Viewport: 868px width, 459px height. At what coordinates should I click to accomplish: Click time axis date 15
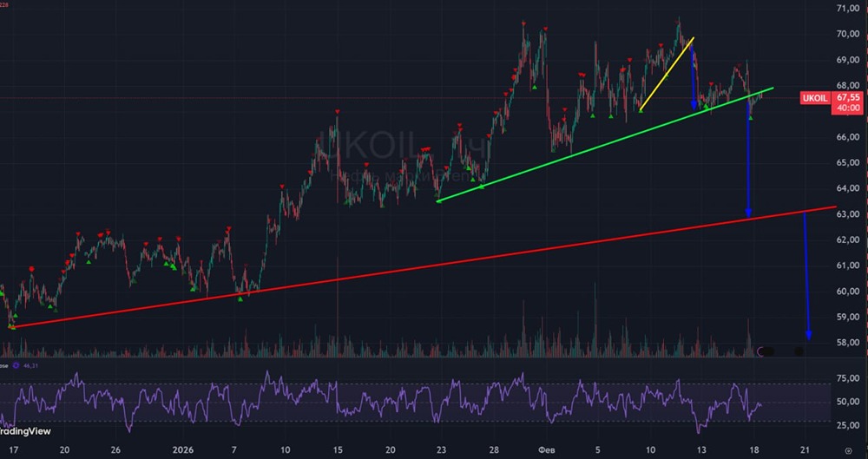(338, 450)
